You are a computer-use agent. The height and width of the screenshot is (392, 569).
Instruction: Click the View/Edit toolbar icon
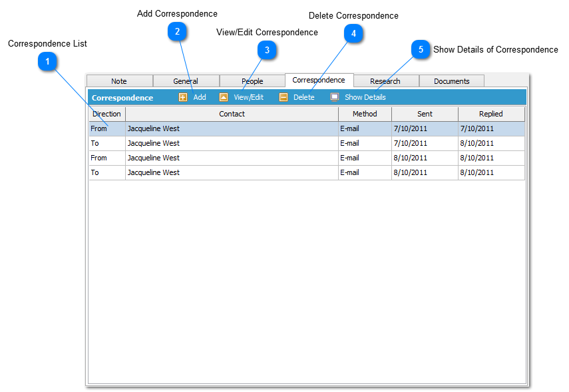[224, 97]
